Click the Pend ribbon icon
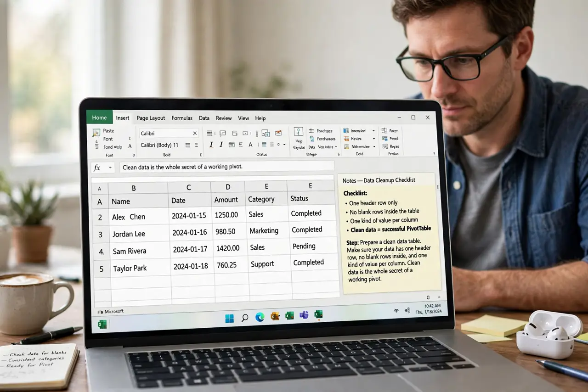The height and width of the screenshot is (392, 588). click(384, 139)
